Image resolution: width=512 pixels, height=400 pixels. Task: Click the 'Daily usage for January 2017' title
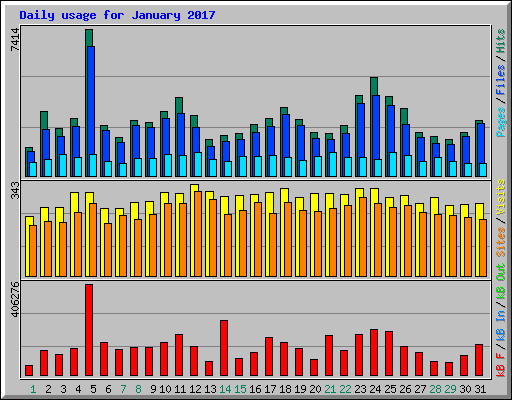[x=117, y=15]
